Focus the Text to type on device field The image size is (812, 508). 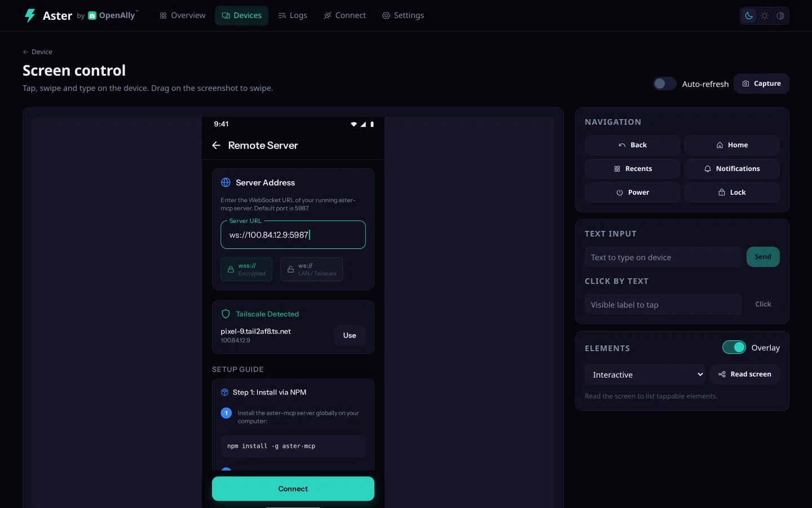point(663,257)
